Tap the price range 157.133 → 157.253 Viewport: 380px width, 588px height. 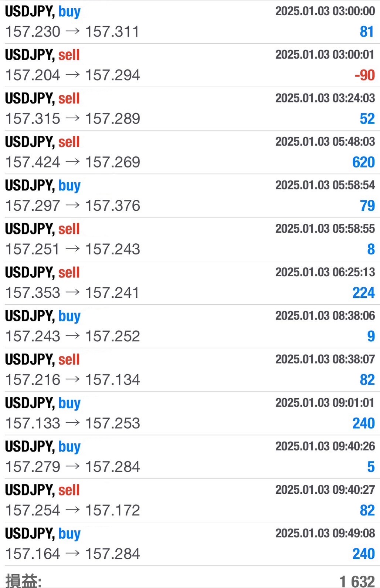pos(73,423)
